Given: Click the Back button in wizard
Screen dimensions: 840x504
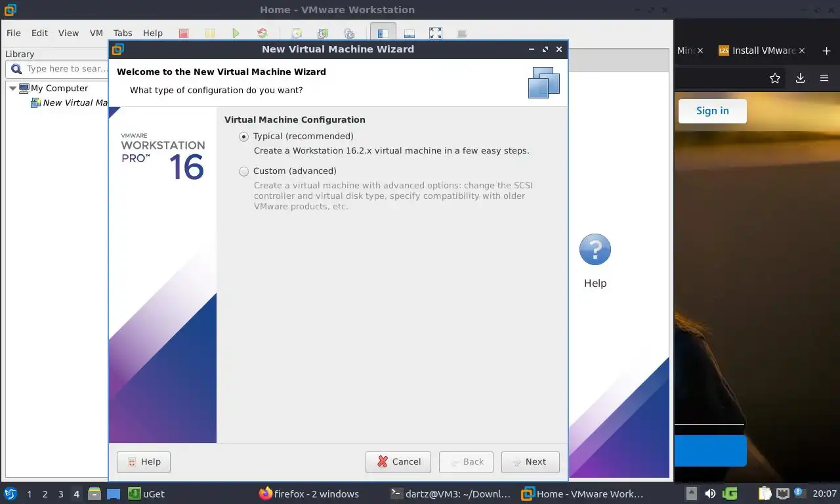Looking at the screenshot, I should point(466,462).
